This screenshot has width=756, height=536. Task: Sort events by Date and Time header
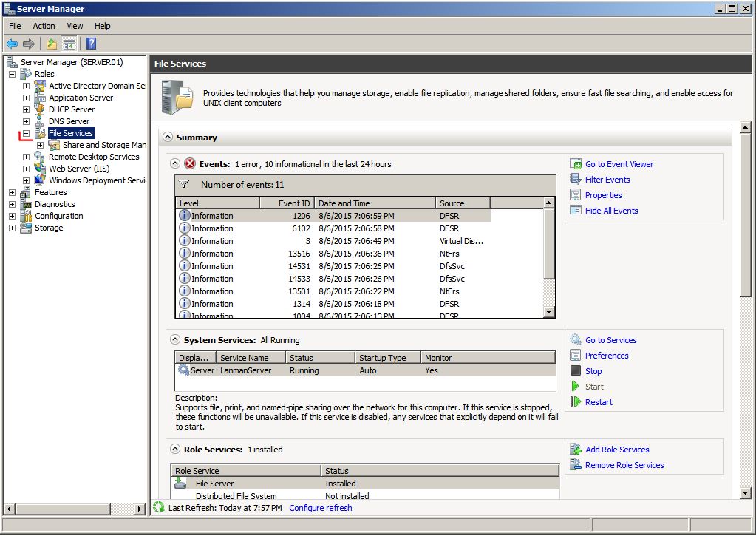tap(375, 203)
